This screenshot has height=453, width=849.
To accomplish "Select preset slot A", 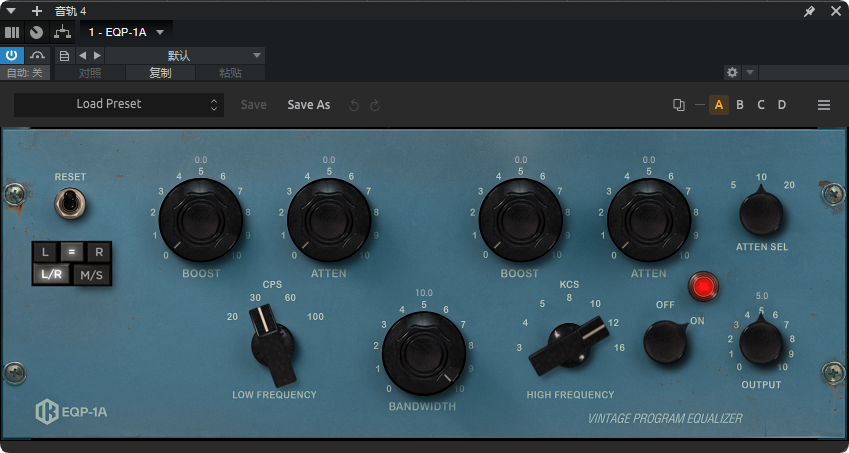I will 719,105.
